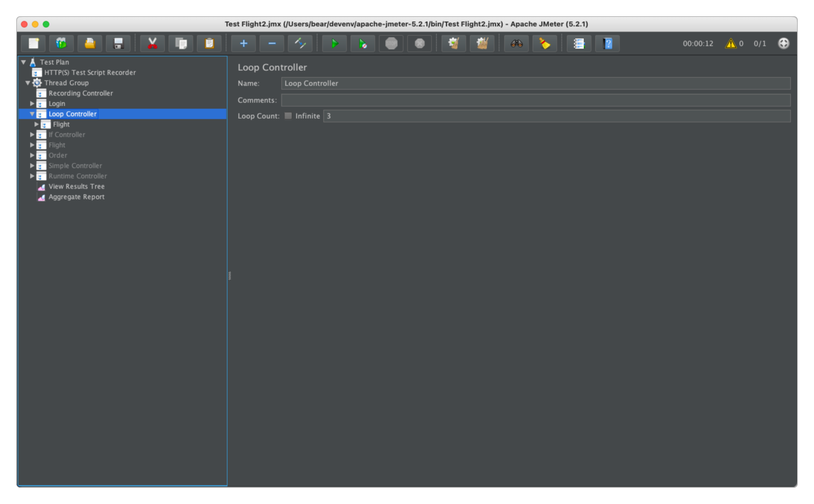Select the disabled Simple Controller item
Viewport: 814px width, 504px height.
coord(75,166)
